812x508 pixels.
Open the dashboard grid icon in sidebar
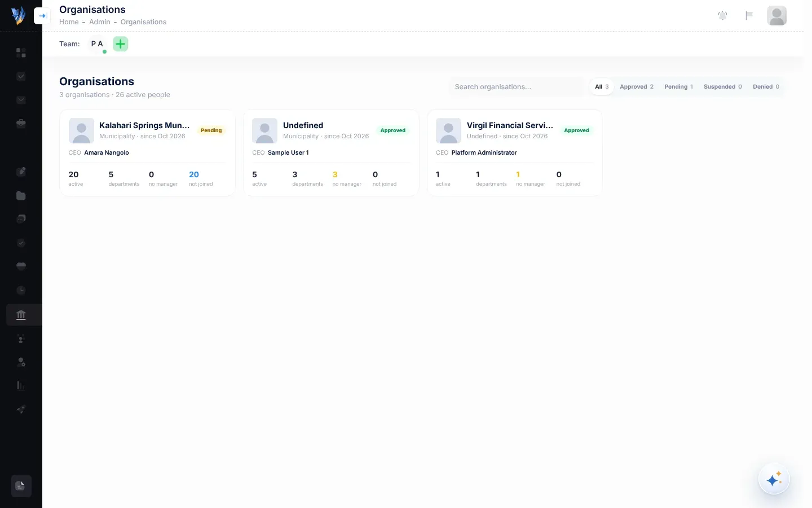pyautogui.click(x=21, y=52)
